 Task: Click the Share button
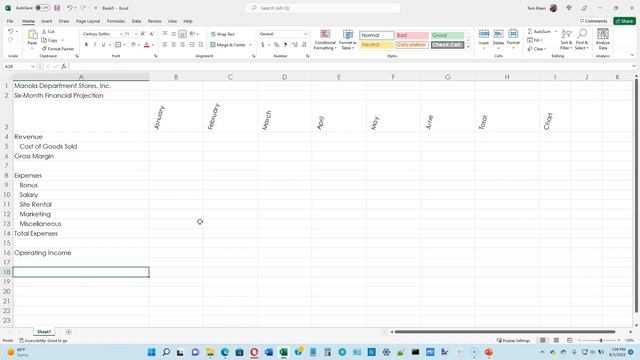click(x=624, y=21)
